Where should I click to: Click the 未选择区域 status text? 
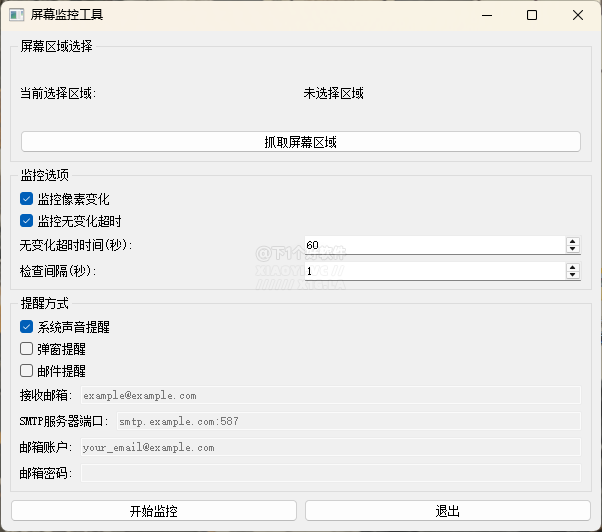333,93
